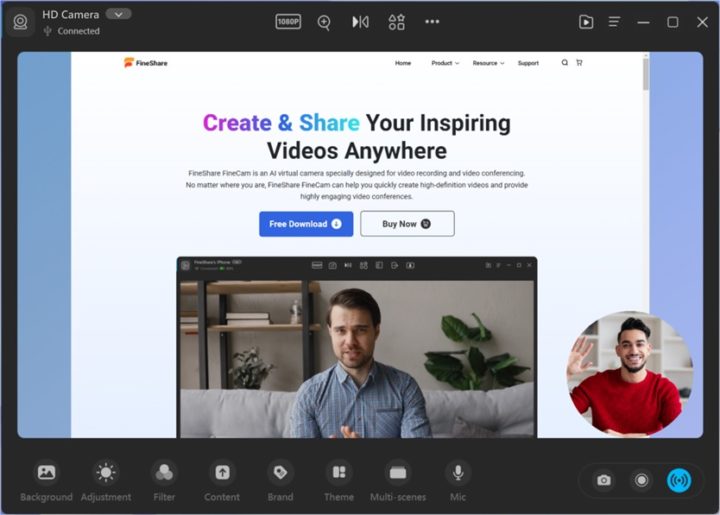Click the Free Download button
Viewport: 720px width, 515px height.
(306, 224)
